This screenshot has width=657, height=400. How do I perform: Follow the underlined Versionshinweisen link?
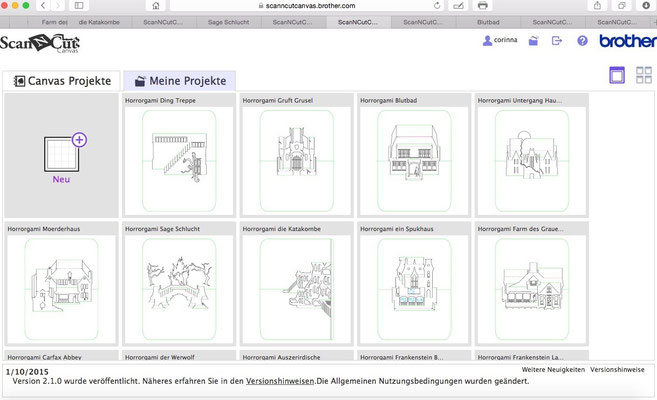tap(280, 381)
